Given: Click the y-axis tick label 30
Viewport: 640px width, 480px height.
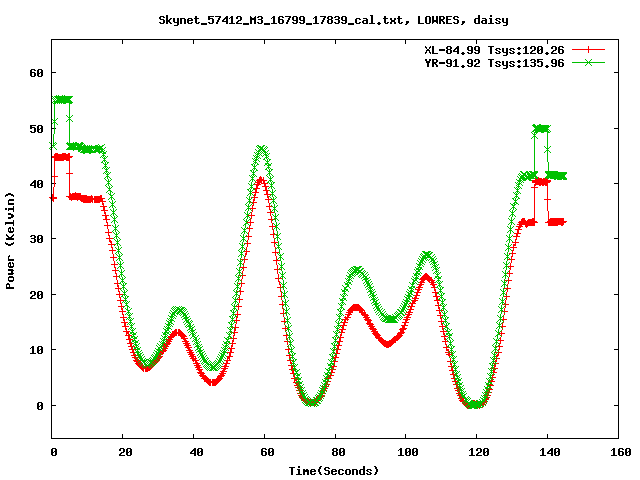Looking at the screenshot, I should (x=36, y=239).
